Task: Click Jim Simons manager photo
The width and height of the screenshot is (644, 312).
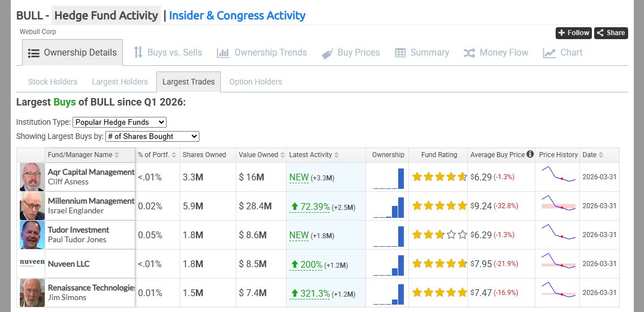Action: 32,293
